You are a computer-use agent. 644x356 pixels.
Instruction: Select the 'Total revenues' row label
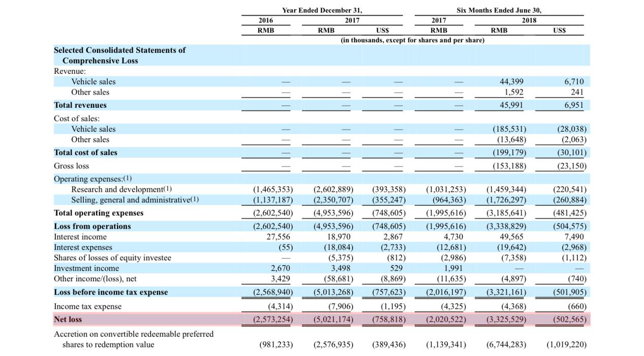click(80, 105)
